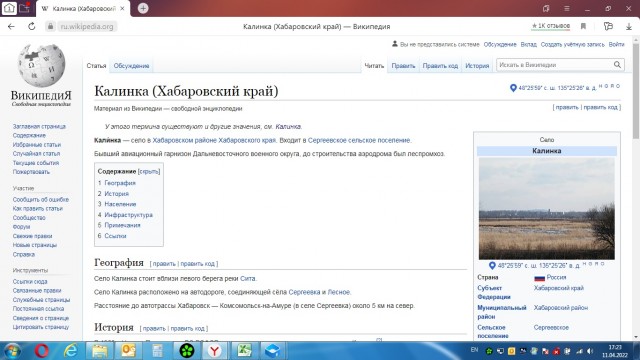
Task: Bookmark this page
Action: (x=583, y=27)
